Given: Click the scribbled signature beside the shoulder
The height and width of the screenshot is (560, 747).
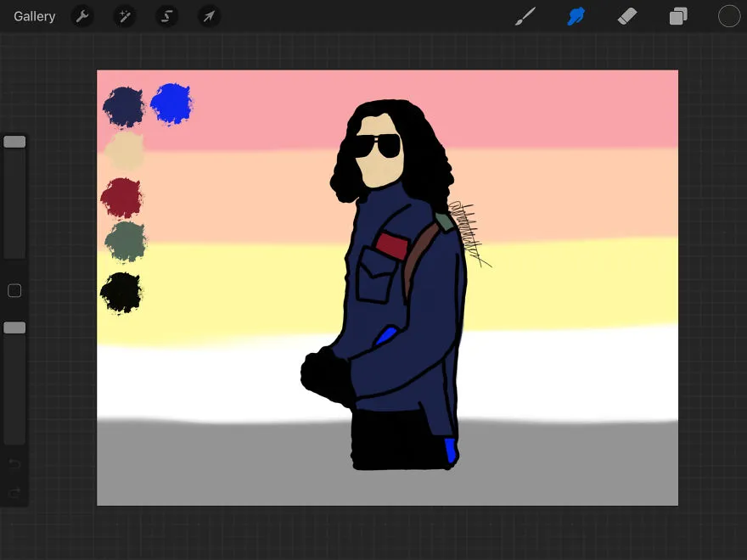Looking at the screenshot, I should coord(469,233).
